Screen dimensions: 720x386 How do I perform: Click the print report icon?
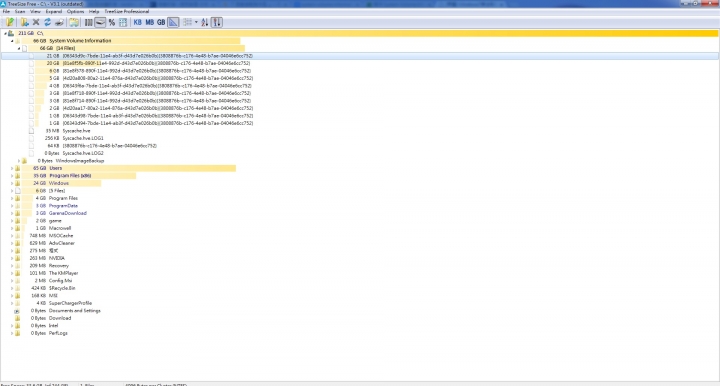[59, 22]
